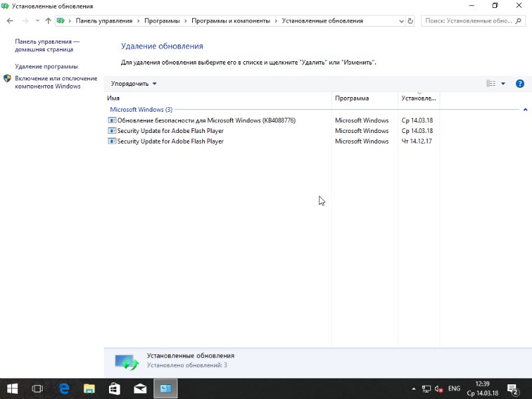Open the Mail app from taskbar
This screenshot has height=399, width=532.
pyautogui.click(x=140, y=388)
